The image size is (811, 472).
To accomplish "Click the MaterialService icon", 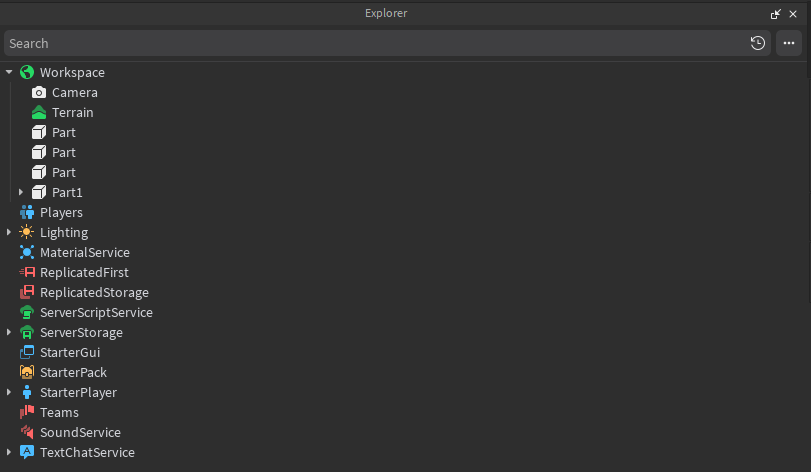I will coord(27,252).
